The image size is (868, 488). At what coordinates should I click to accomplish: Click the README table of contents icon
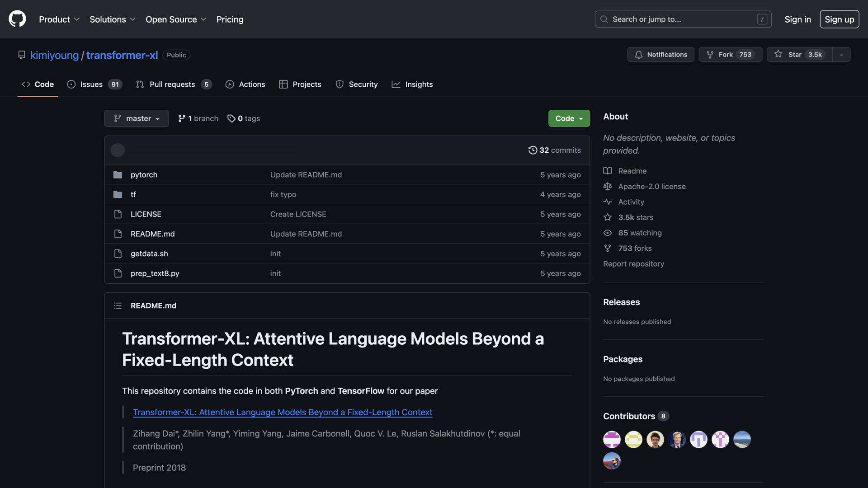click(118, 306)
